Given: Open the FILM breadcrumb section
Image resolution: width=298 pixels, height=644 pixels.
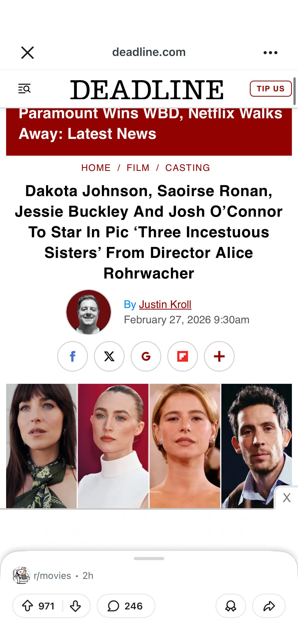Looking at the screenshot, I should click(138, 168).
